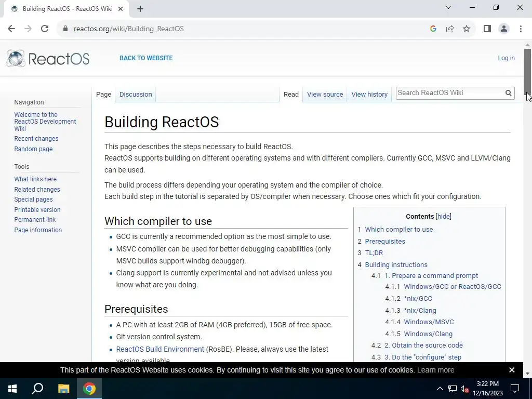Image resolution: width=532 pixels, height=399 pixels.
Task: Jump to Obtain the source code section
Action: click(423, 345)
